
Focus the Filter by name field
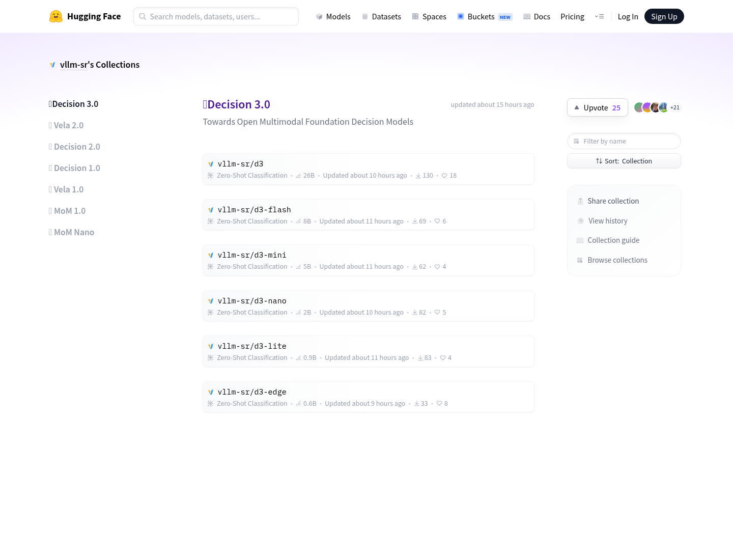pos(624,141)
